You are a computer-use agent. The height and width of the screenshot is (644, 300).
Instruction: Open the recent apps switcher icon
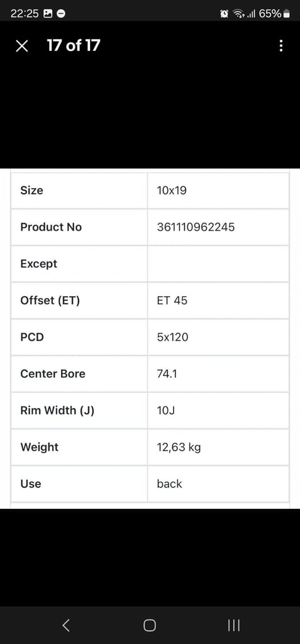pos(233,625)
